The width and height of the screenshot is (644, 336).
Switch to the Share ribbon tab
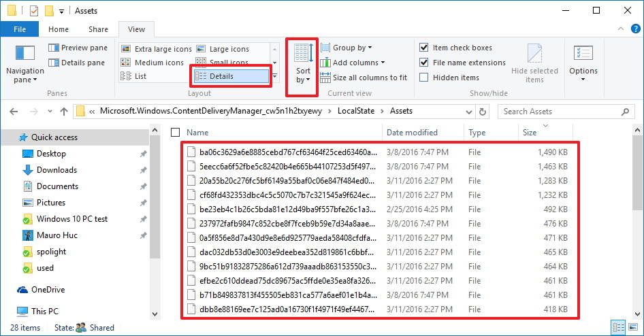tap(98, 29)
